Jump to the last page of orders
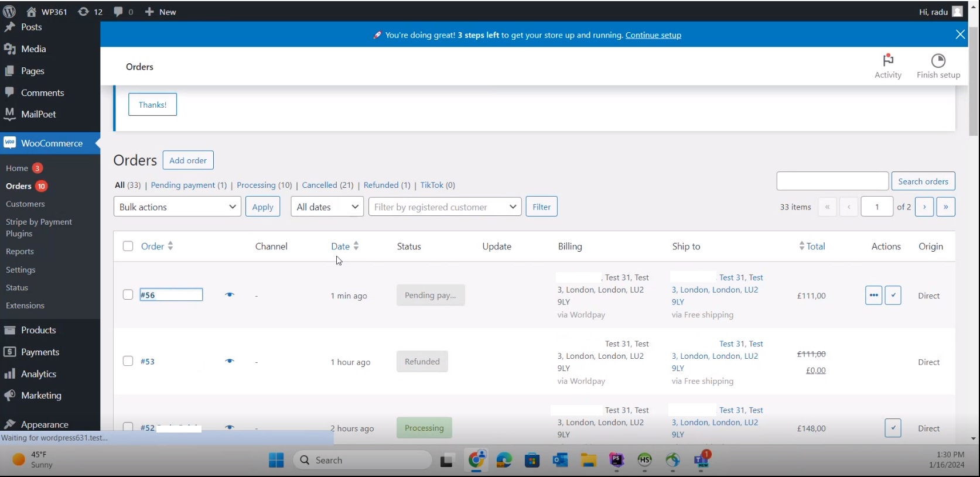Screen dimensions: 980x477 point(945,207)
